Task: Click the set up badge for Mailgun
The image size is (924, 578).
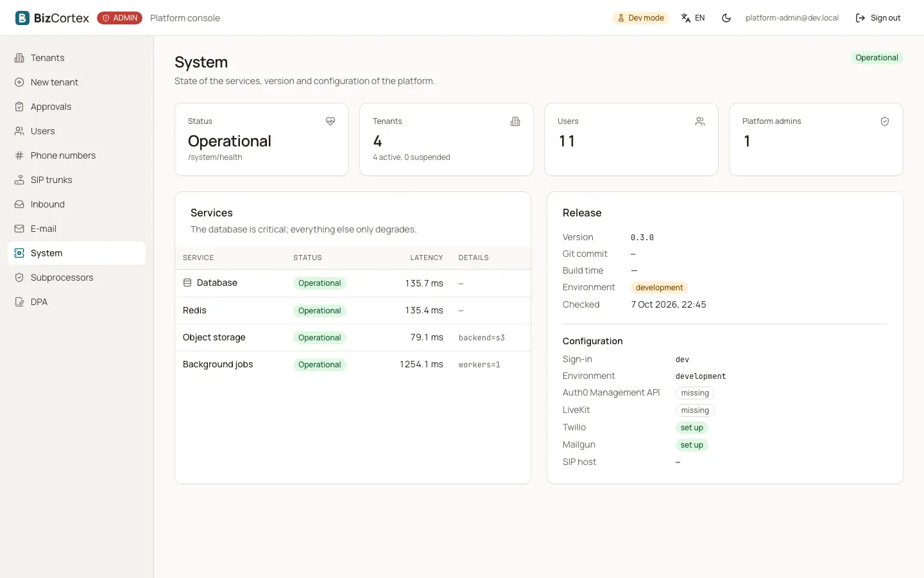Action: (692, 445)
